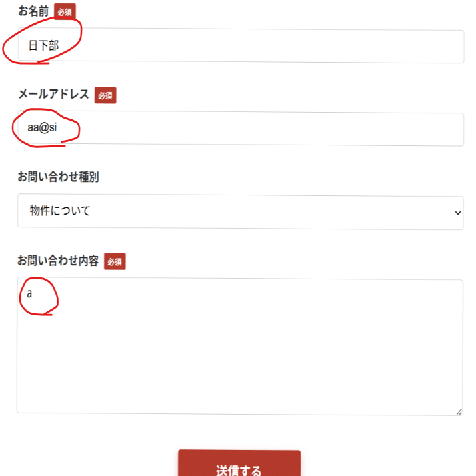Open the 物件について inquiry type select box

tap(241, 212)
